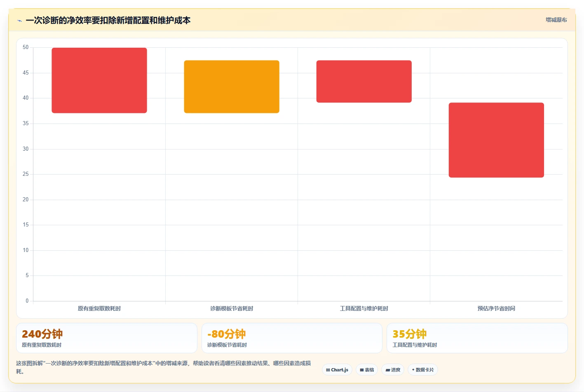Click the y-axis value 50
This screenshot has height=392, width=584.
(26, 47)
